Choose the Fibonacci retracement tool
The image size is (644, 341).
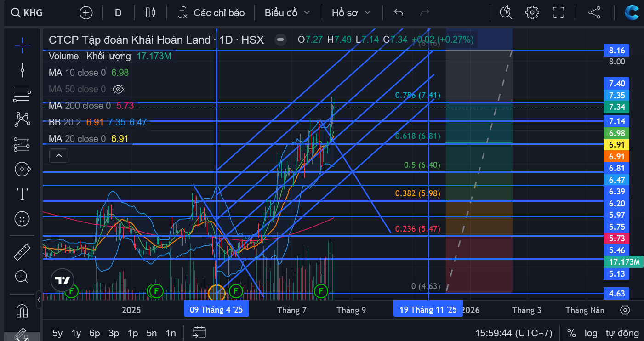pyautogui.click(x=22, y=95)
